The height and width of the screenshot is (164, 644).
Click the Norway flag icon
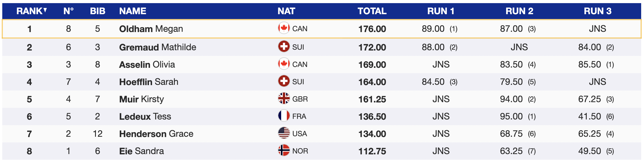tap(284, 150)
